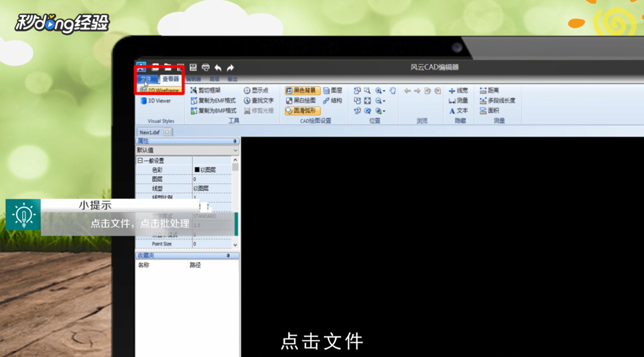Collapse the 一般设置 group
Screen dimensions: 644x357
point(139,161)
